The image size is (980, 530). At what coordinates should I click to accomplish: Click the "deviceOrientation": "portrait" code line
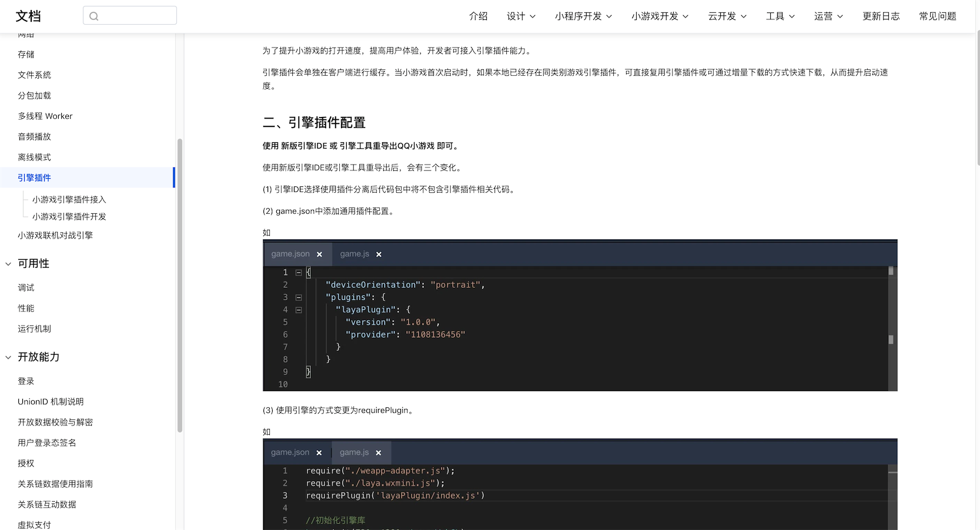pyautogui.click(x=405, y=285)
